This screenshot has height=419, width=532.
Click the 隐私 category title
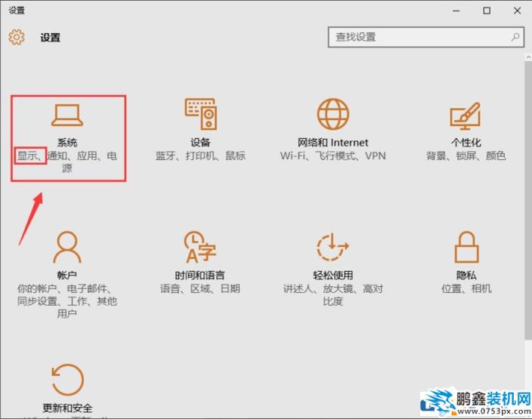point(466,275)
